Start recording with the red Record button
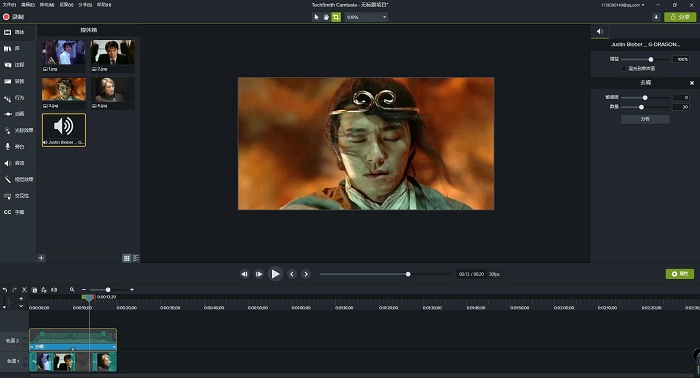Viewport: 700px width, 378px height. click(x=13, y=17)
